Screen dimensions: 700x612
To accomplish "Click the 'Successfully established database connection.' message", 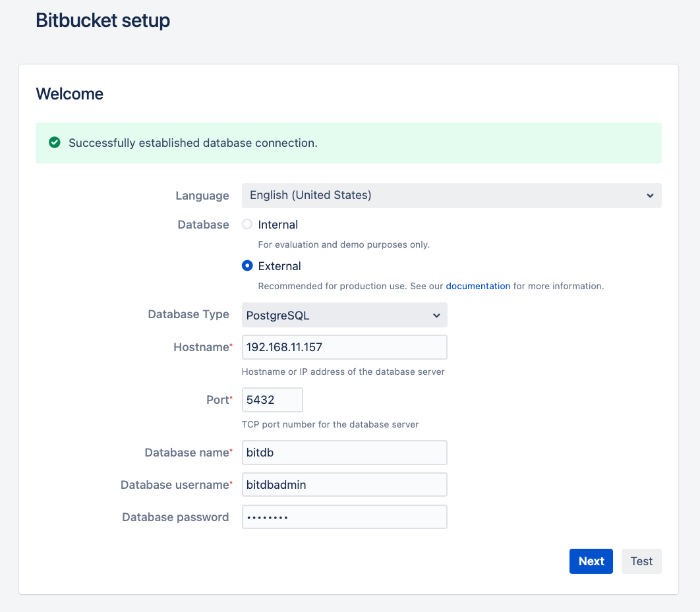I will [x=193, y=143].
